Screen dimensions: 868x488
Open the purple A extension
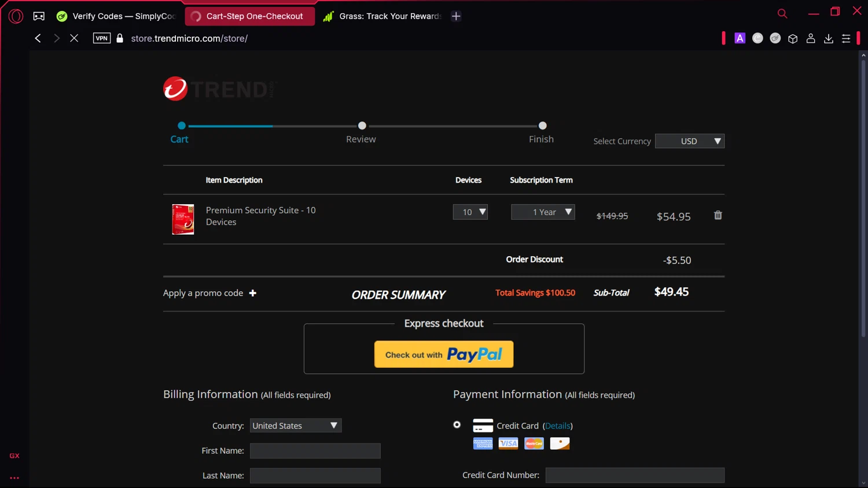click(740, 38)
